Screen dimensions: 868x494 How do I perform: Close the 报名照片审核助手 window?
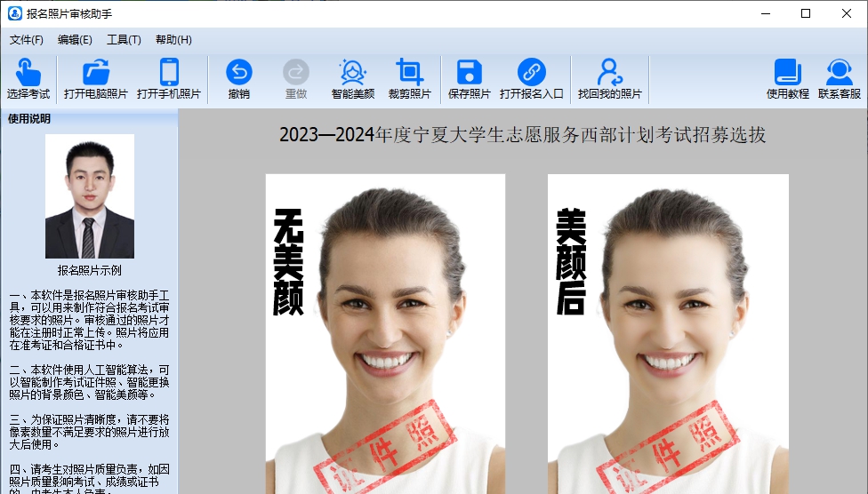click(x=847, y=13)
